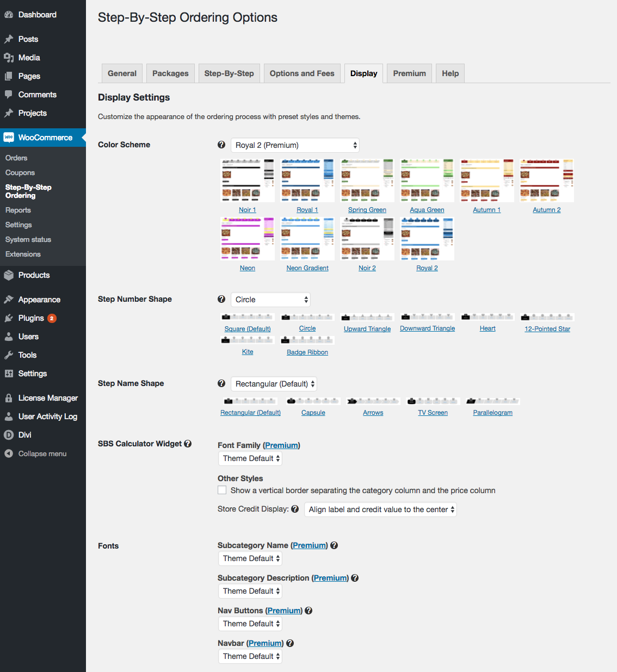Click the User Activity Log icon

9,416
